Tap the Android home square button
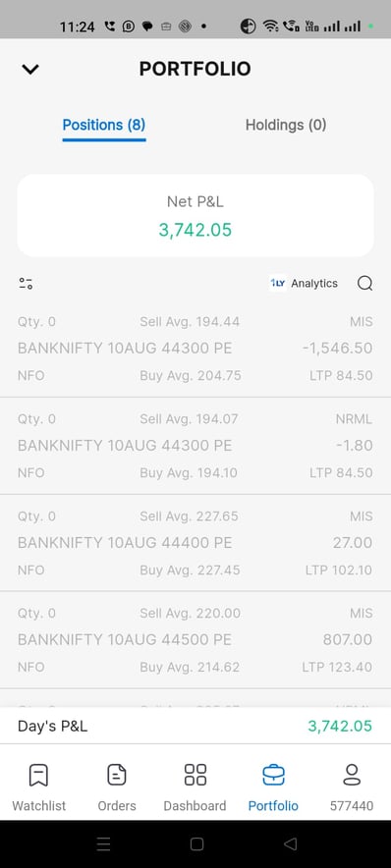This screenshot has width=391, height=868. click(196, 843)
